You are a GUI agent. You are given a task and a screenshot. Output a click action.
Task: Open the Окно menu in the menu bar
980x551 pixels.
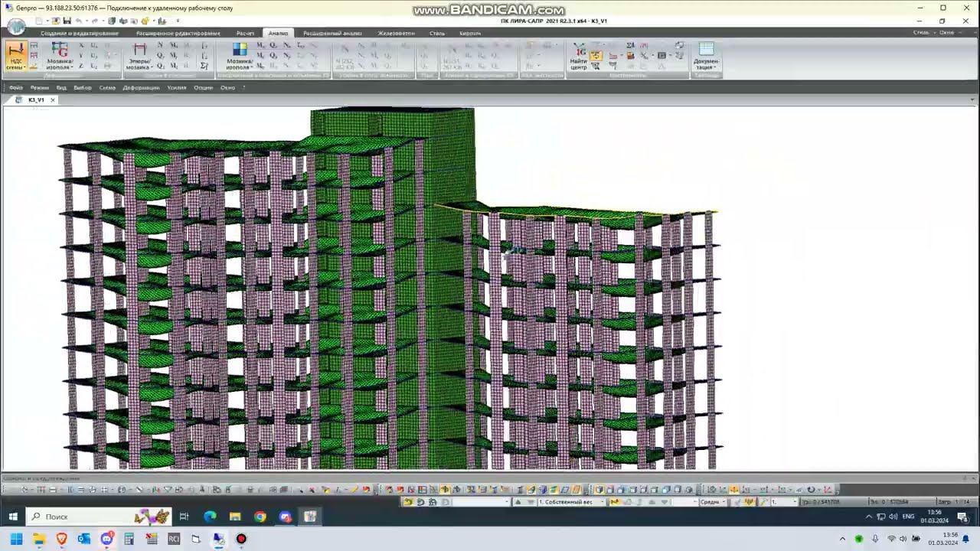pyautogui.click(x=227, y=88)
